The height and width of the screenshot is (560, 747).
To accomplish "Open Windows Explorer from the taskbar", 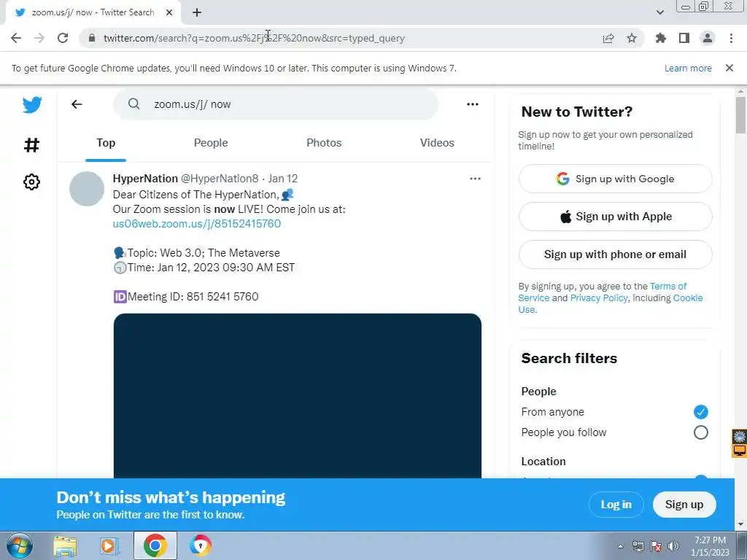I will pos(65,545).
